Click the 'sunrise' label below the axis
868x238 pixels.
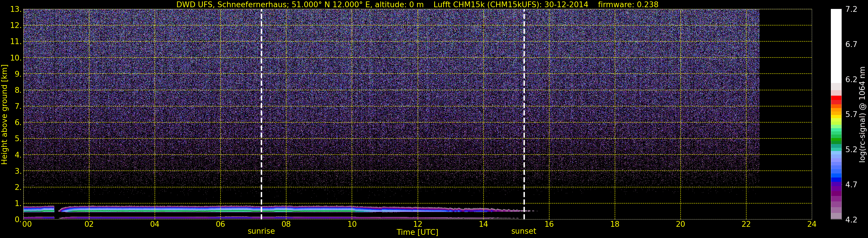pyautogui.click(x=261, y=231)
